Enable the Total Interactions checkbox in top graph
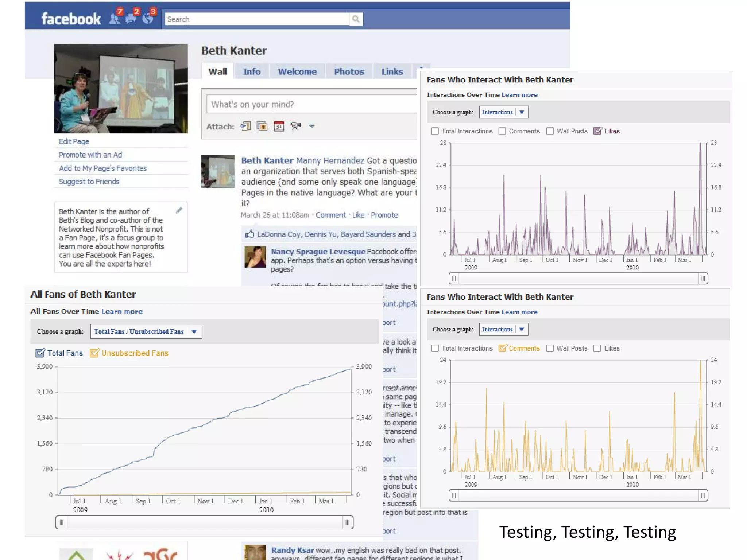Screen dimensions: 747x560 tap(435, 131)
